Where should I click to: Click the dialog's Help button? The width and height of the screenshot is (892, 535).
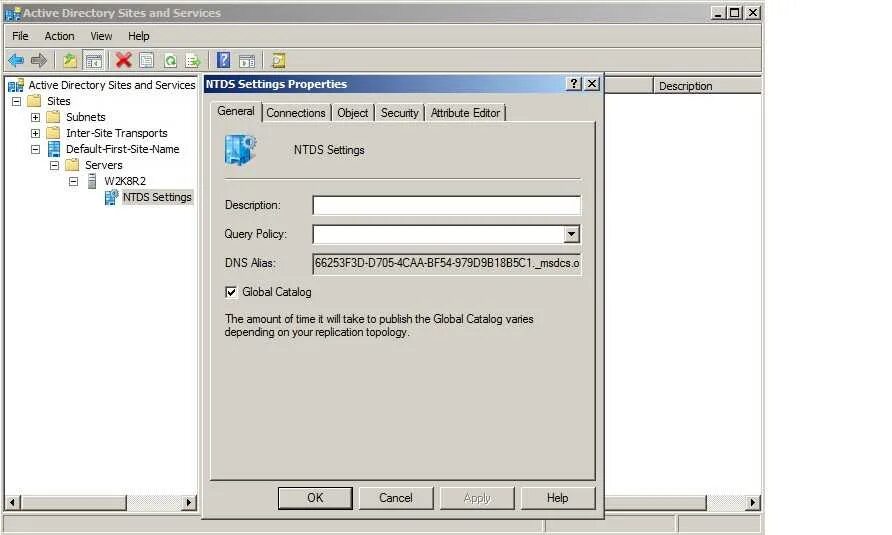coord(558,498)
